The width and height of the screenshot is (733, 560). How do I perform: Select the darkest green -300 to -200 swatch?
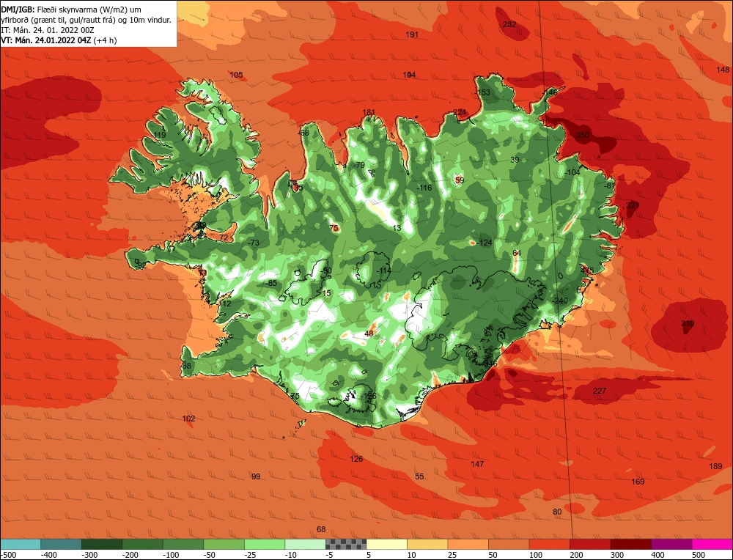click(102, 544)
